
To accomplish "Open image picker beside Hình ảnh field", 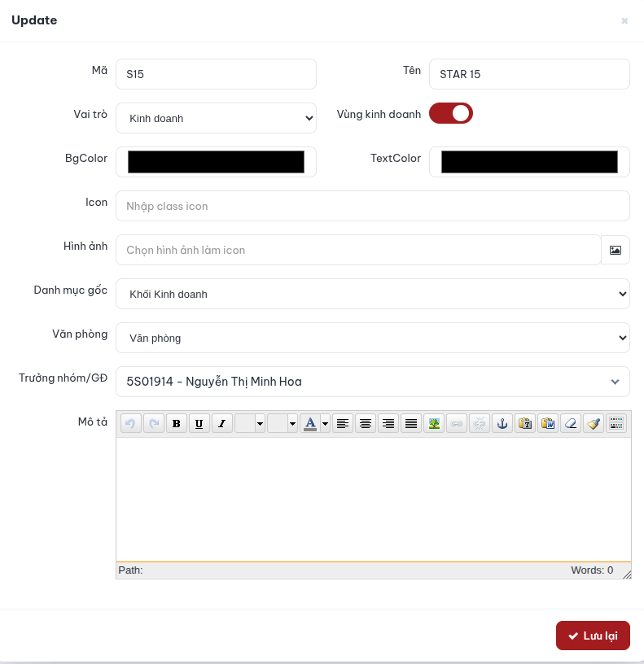I will pos(616,251).
